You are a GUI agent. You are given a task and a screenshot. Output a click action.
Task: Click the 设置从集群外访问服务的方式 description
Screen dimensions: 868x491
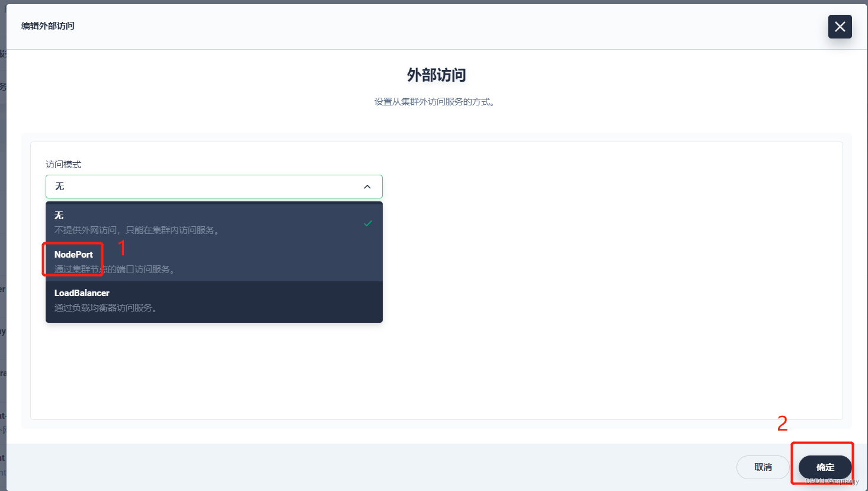click(x=435, y=102)
